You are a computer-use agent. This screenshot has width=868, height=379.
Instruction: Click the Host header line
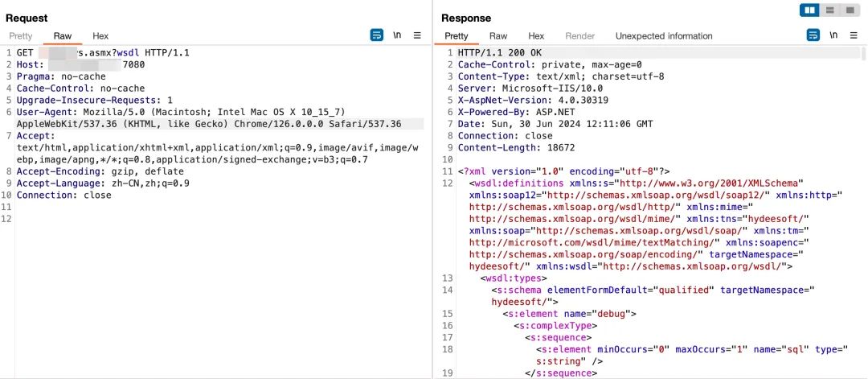[81, 65]
